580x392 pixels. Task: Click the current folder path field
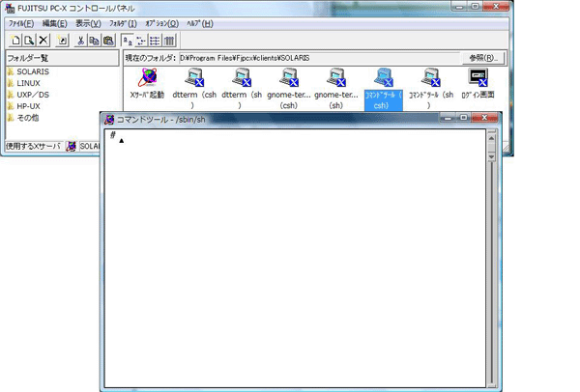320,58
